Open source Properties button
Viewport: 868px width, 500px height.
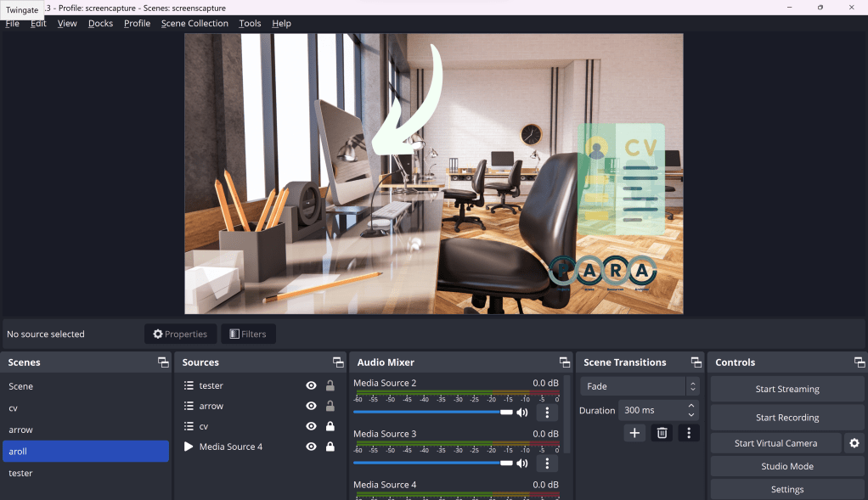[x=180, y=334]
